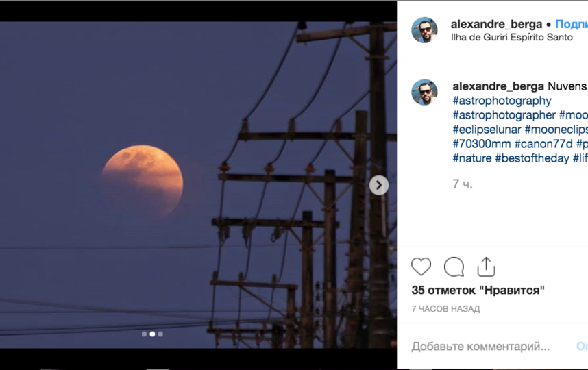The image size is (588, 370).
Task: Focus the Добавьте комментарий input field
Action: point(480,347)
